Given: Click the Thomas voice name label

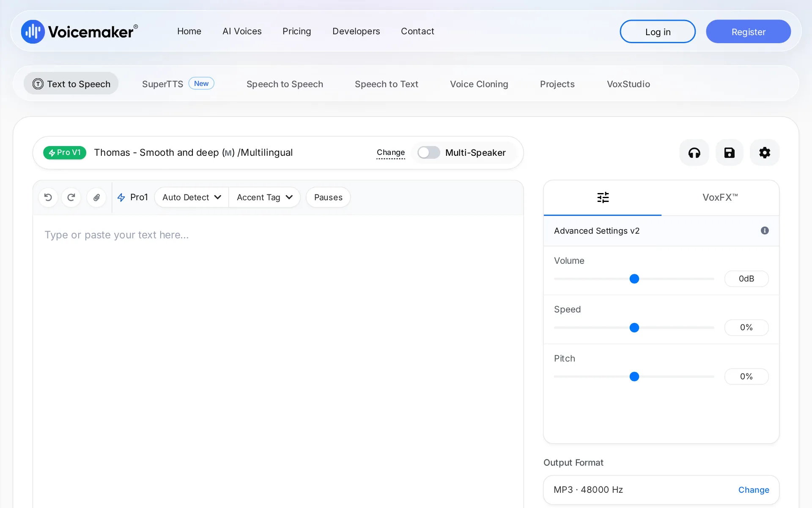Looking at the screenshot, I should click(193, 152).
